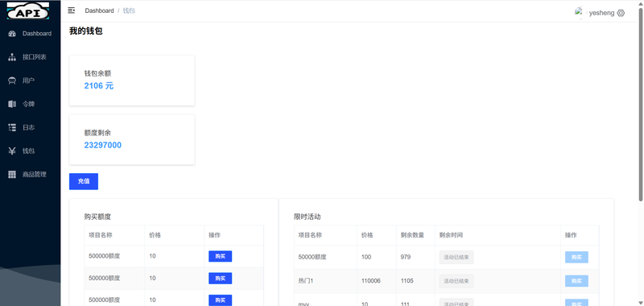Click the 商品管理 grid icon
This screenshot has width=644, height=306.
pos(12,174)
